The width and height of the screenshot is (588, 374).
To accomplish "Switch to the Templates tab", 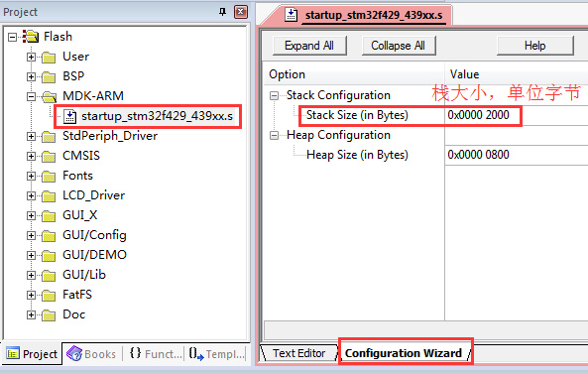I will pos(217,354).
